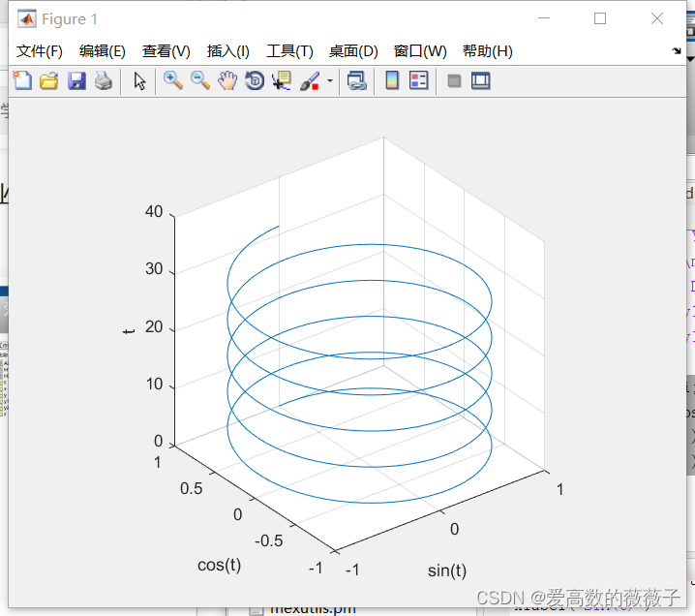Enable the Rotate 3D tool
This screenshot has height=616, width=695.
pos(255,81)
